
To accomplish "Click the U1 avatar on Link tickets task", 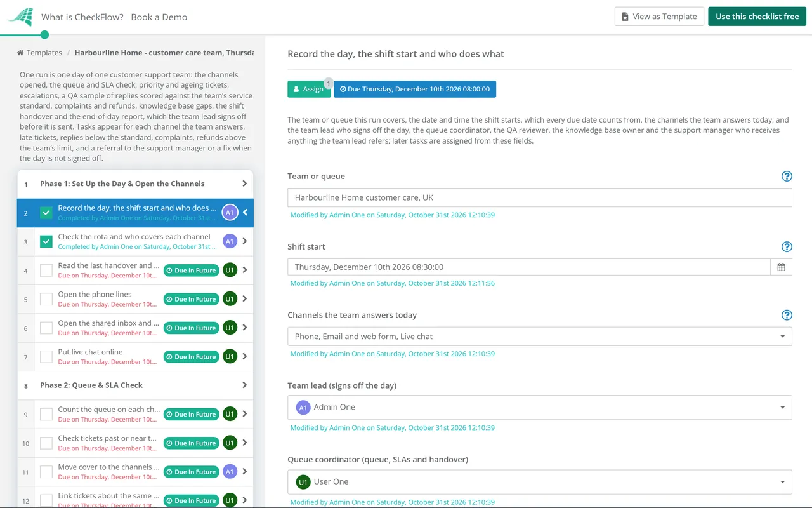I will coord(230,500).
